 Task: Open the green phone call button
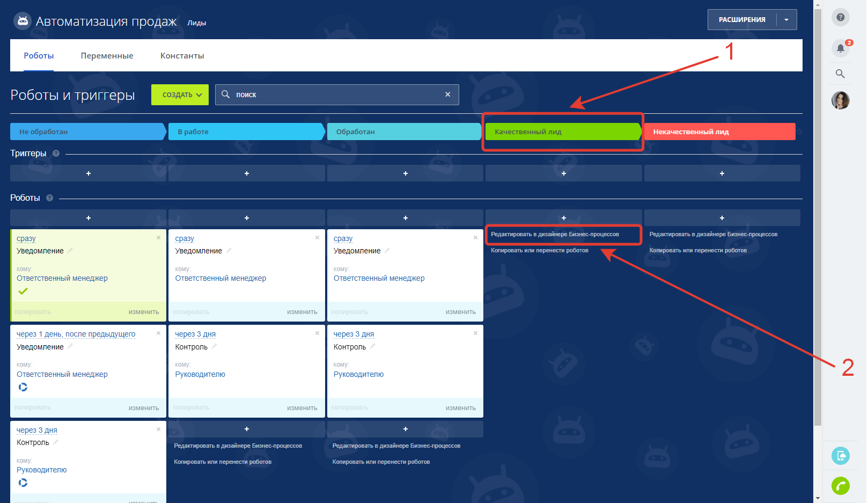point(840,486)
